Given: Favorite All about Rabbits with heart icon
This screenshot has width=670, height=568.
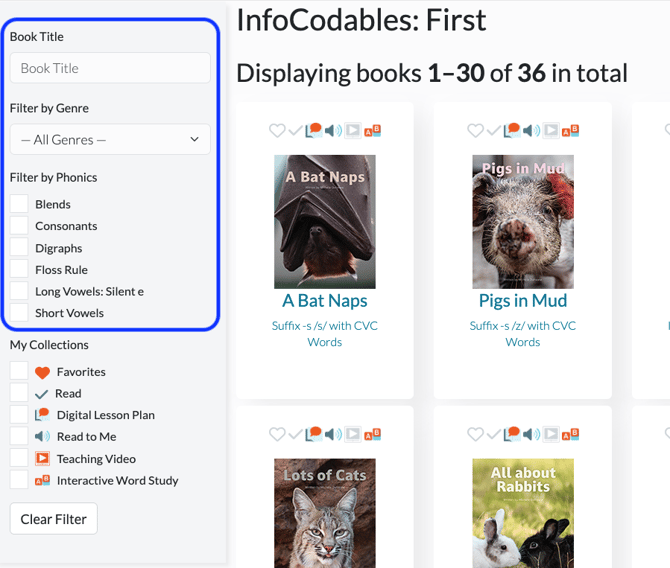Looking at the screenshot, I should click(x=475, y=434).
